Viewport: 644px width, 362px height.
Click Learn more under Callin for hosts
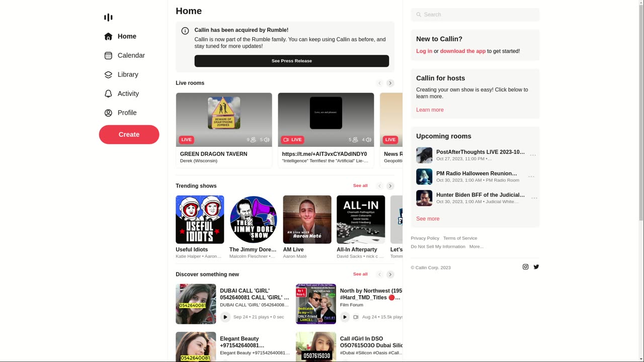coord(430,110)
